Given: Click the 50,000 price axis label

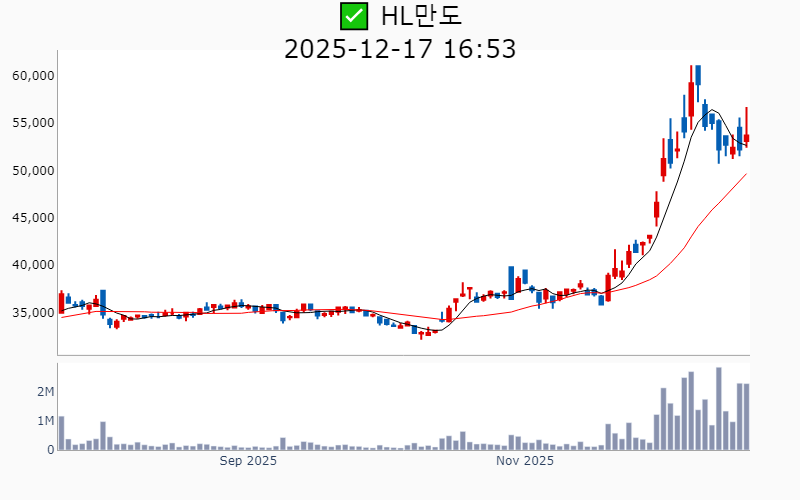Looking at the screenshot, I should click(x=33, y=171).
